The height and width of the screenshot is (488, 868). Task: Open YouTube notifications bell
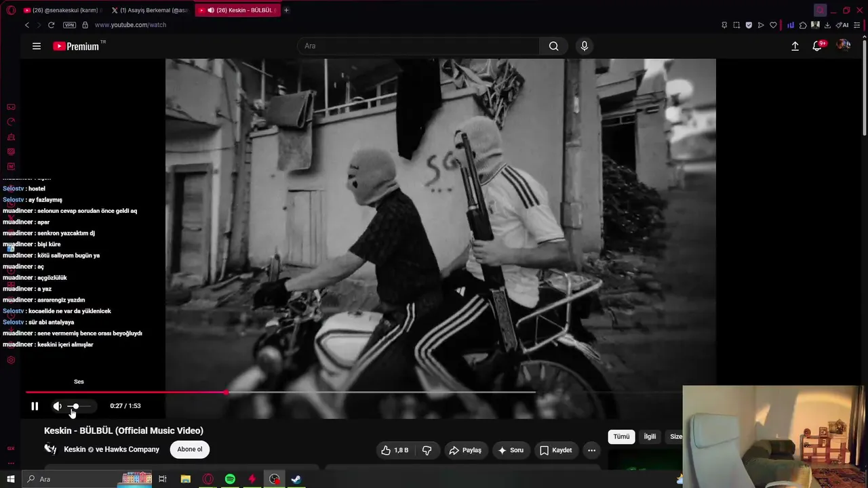coord(818,45)
